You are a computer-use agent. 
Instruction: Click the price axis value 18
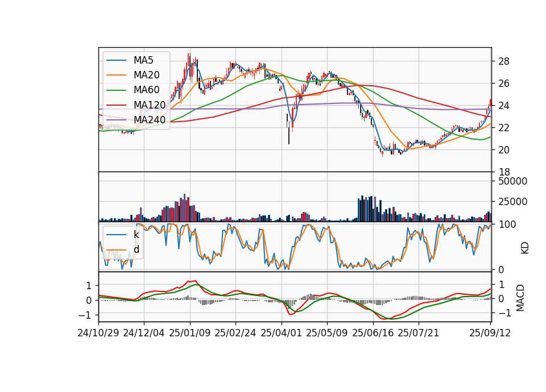pos(504,172)
